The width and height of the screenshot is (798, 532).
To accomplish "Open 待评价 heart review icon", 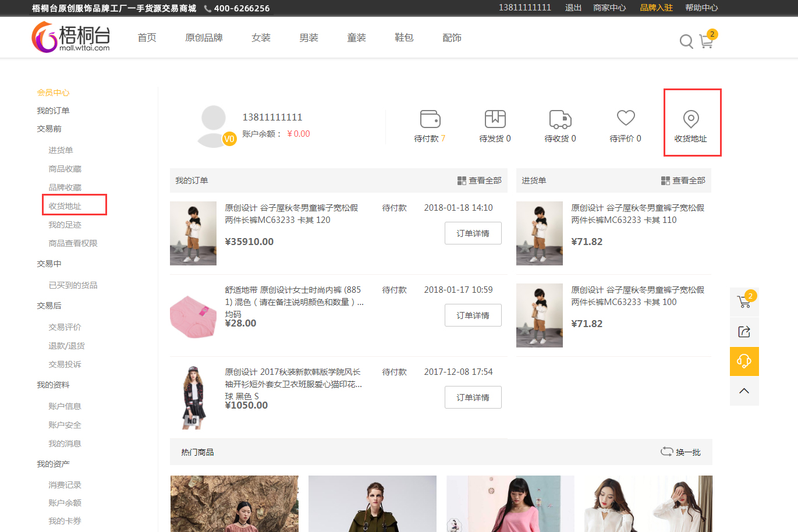I will pyautogui.click(x=626, y=118).
